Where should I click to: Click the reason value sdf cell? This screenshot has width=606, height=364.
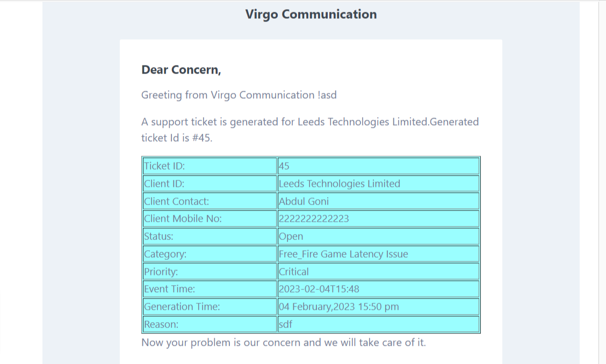click(x=378, y=324)
